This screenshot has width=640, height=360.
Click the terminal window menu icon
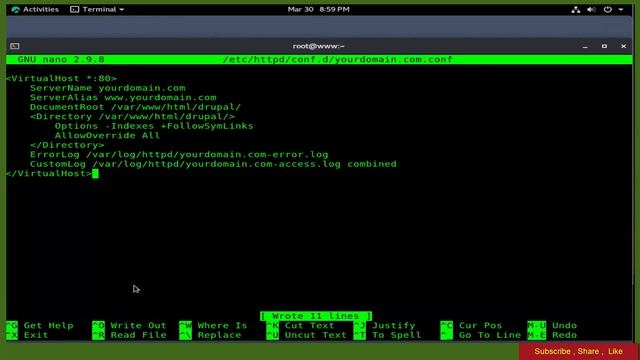point(15,46)
